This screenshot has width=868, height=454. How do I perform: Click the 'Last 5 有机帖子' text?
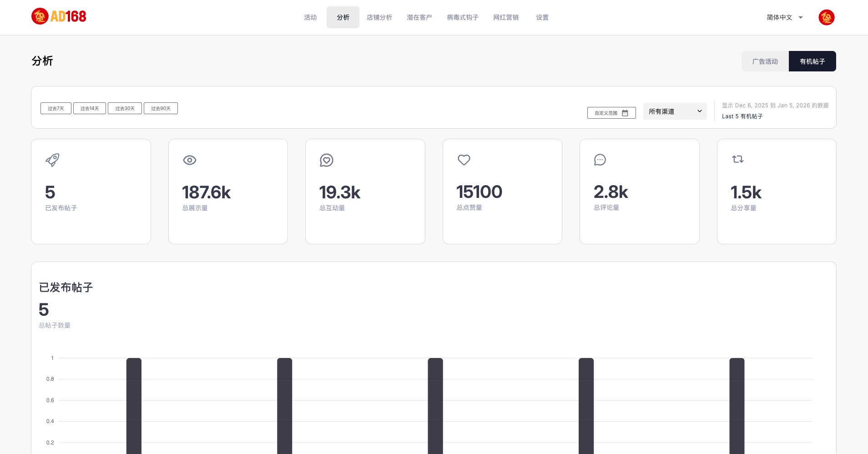click(x=742, y=116)
